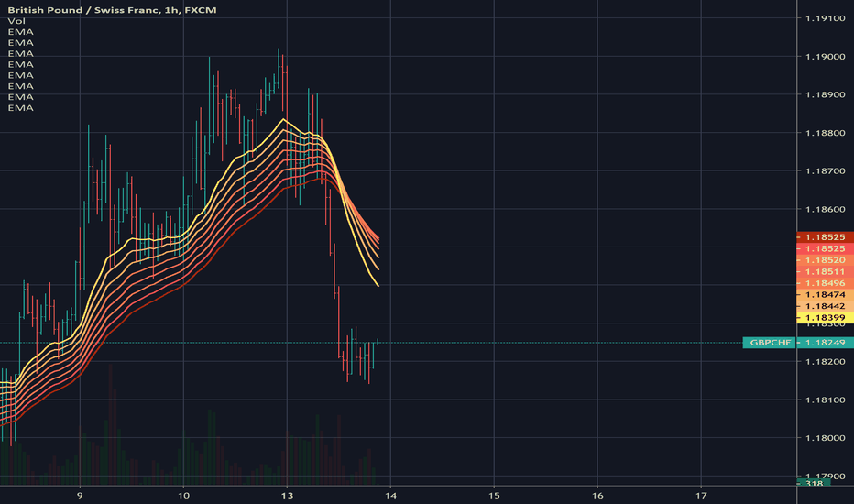
Task: Click price axis level 1.18600
Action: point(825,209)
